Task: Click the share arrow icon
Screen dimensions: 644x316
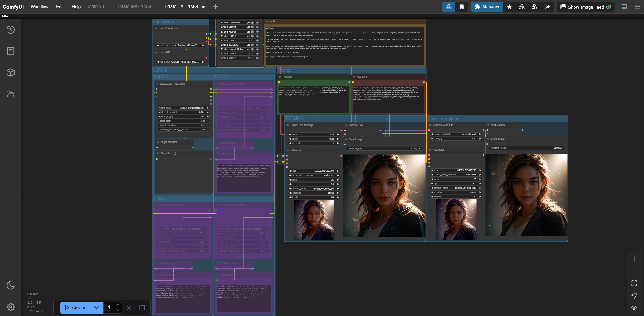Action: click(x=548, y=7)
